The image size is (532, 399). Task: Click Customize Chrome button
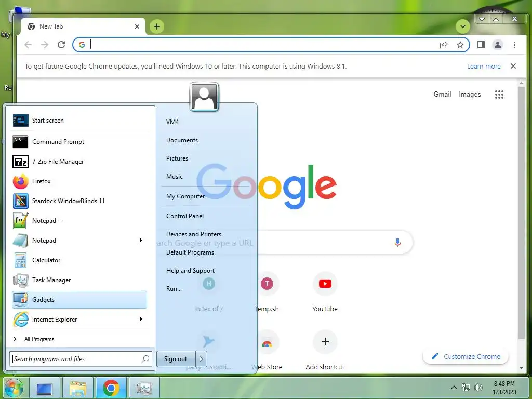(x=465, y=356)
